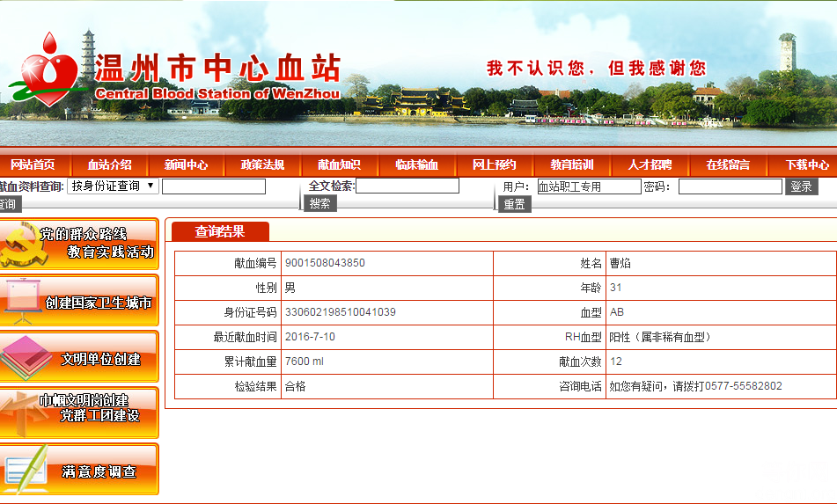The width and height of the screenshot is (837, 504).
Task: Open the 献血知识 menu item
Action: 339,164
